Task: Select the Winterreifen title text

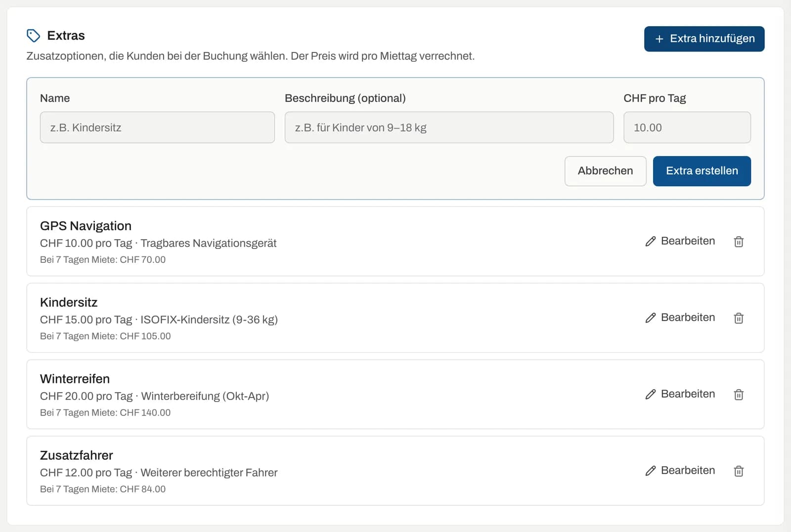Action: pyautogui.click(x=75, y=379)
